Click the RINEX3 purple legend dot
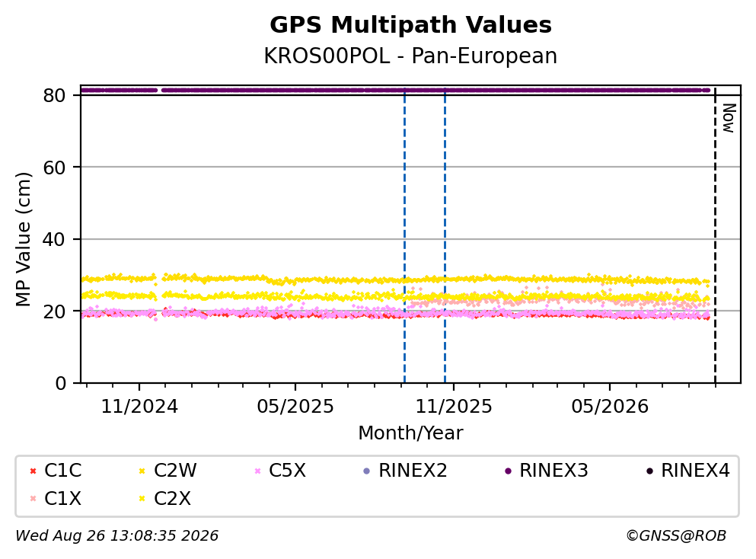 tap(508, 471)
